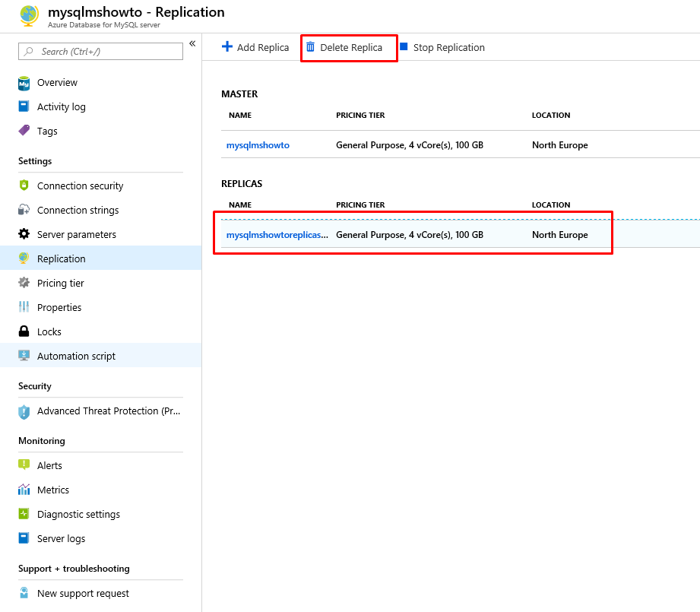Click the blue square Stop icon
The width and height of the screenshot is (700, 612).
pos(404,46)
